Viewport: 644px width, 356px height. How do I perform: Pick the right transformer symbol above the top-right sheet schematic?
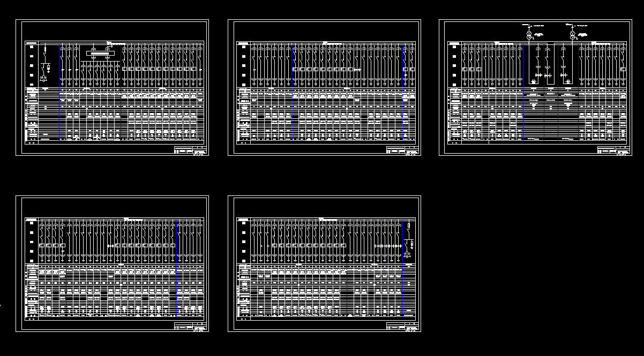pos(572,35)
